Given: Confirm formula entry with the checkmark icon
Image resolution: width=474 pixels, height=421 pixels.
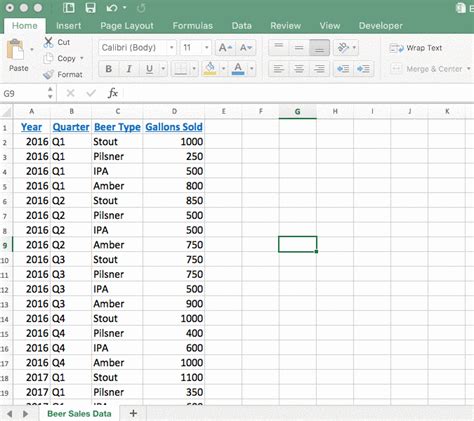Looking at the screenshot, I should tap(91, 93).
